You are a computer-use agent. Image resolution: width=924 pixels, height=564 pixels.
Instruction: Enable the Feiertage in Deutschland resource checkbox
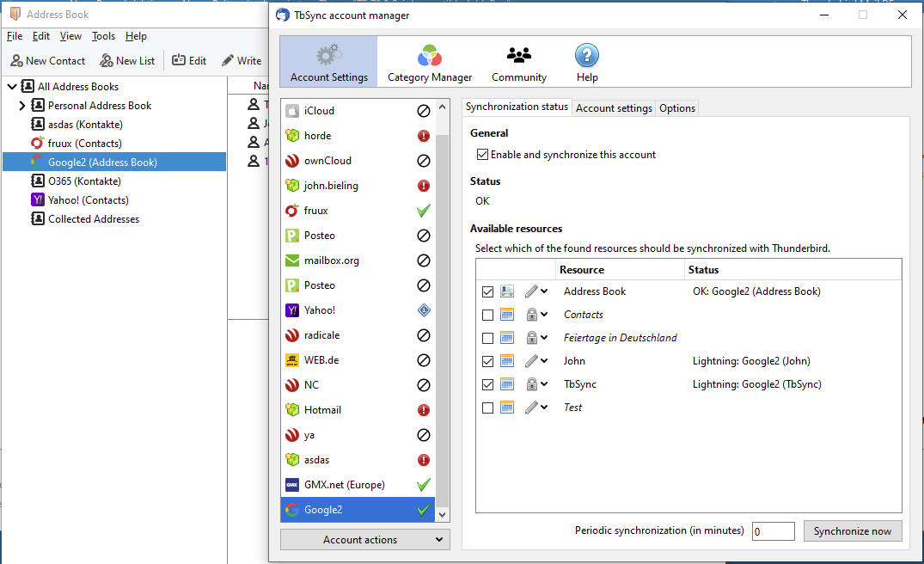tap(487, 338)
